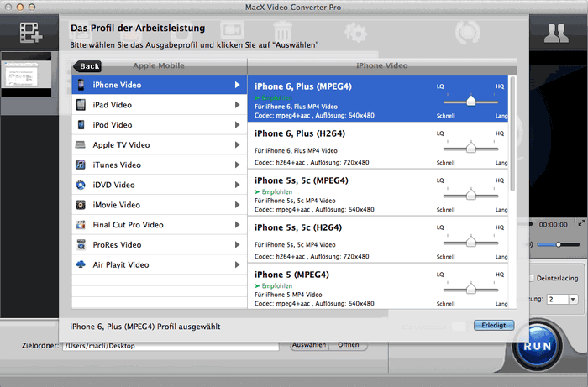Click the iPhone Video device icon
This screenshot has height=387, width=588.
(x=81, y=85)
